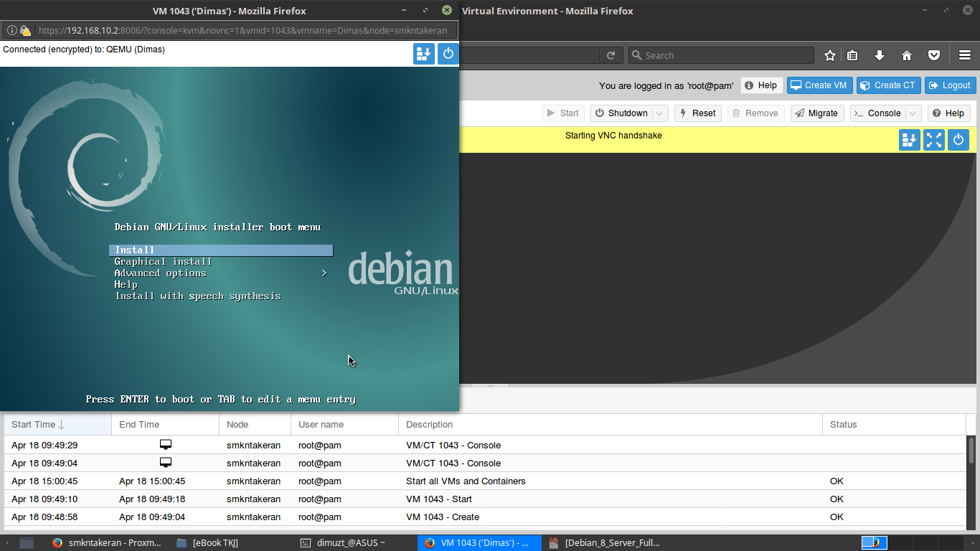
Task: Click the Migrate button
Action: [x=817, y=113]
